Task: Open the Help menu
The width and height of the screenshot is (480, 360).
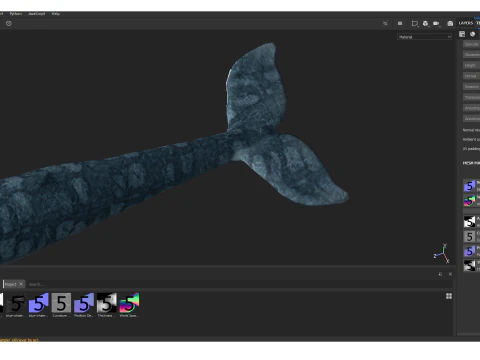Action: coord(56,14)
